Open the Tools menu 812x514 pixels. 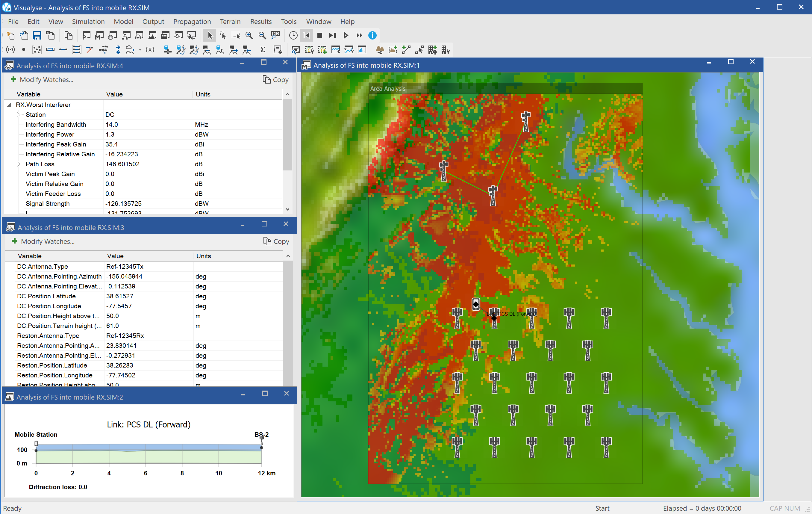[x=289, y=22]
